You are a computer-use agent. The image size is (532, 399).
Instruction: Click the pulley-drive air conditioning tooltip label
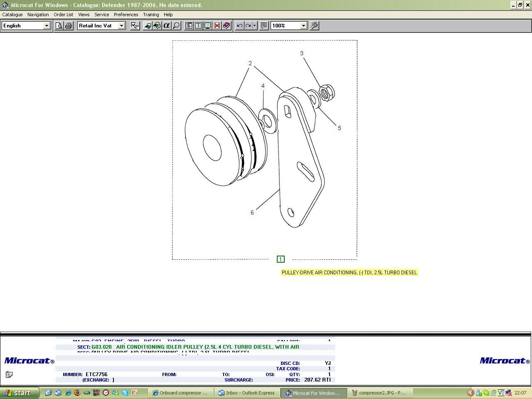[349, 273]
